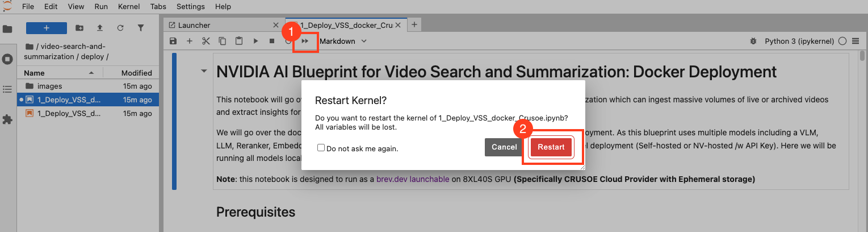This screenshot has height=232, width=868.
Task: Click the Cancel button in dialog
Action: (504, 147)
